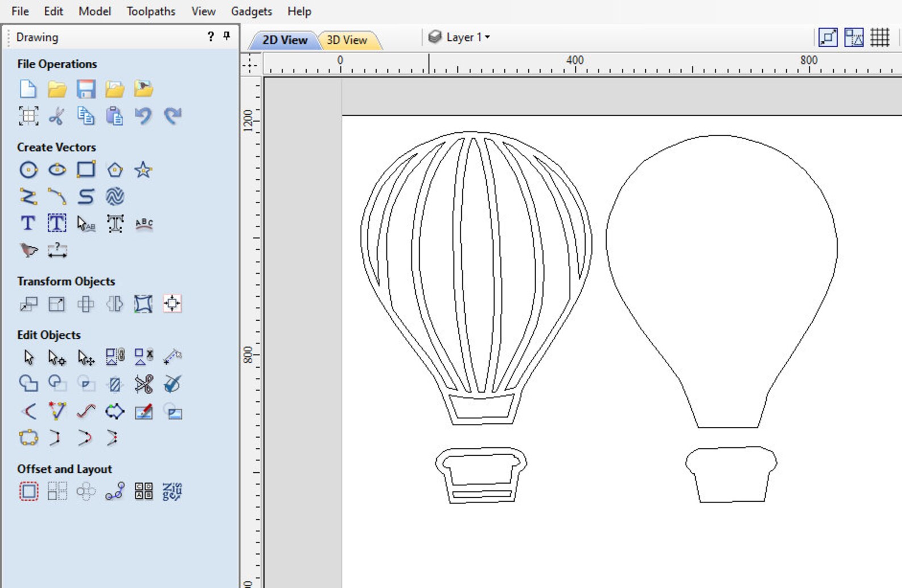Open the Align Objects tool

(172, 304)
